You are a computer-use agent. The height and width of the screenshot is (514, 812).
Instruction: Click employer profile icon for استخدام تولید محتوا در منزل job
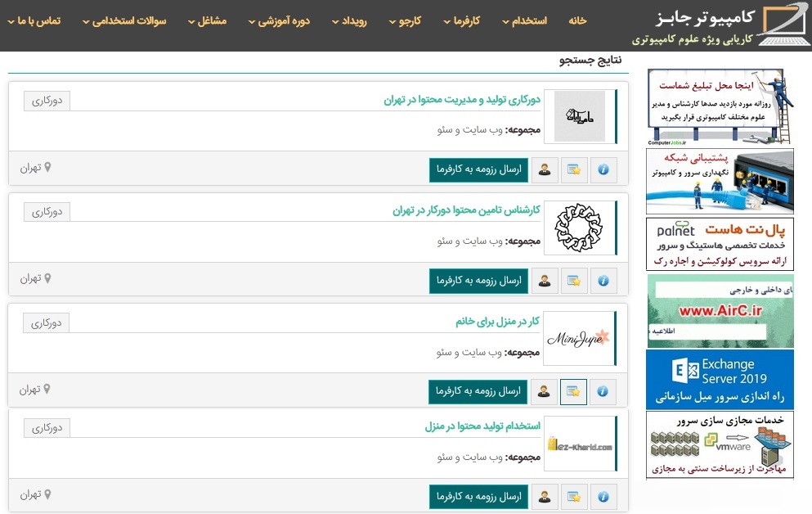point(545,496)
